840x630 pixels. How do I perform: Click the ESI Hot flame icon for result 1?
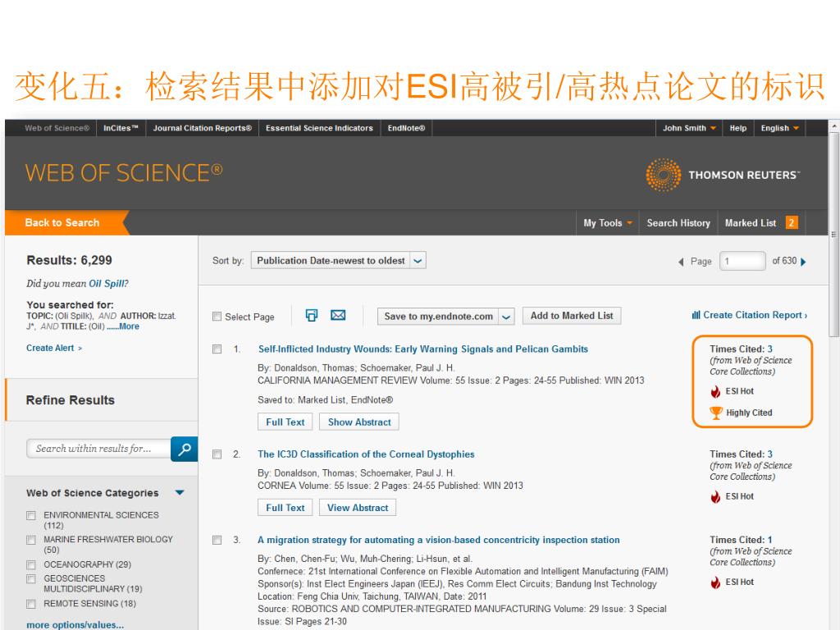tap(715, 391)
